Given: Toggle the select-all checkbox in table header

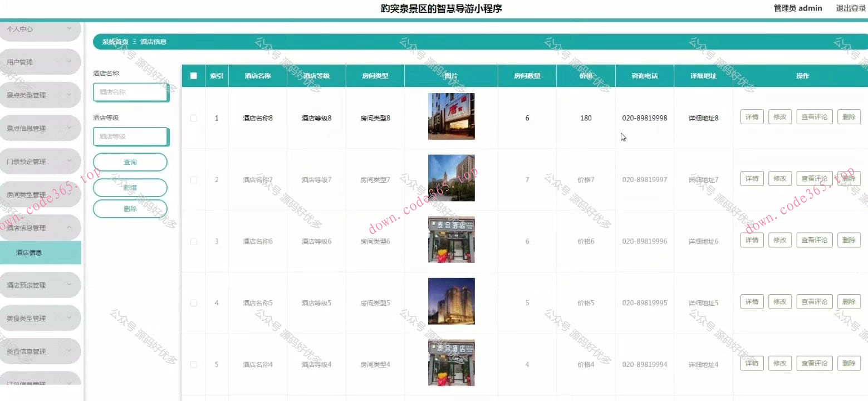Looking at the screenshot, I should point(193,76).
